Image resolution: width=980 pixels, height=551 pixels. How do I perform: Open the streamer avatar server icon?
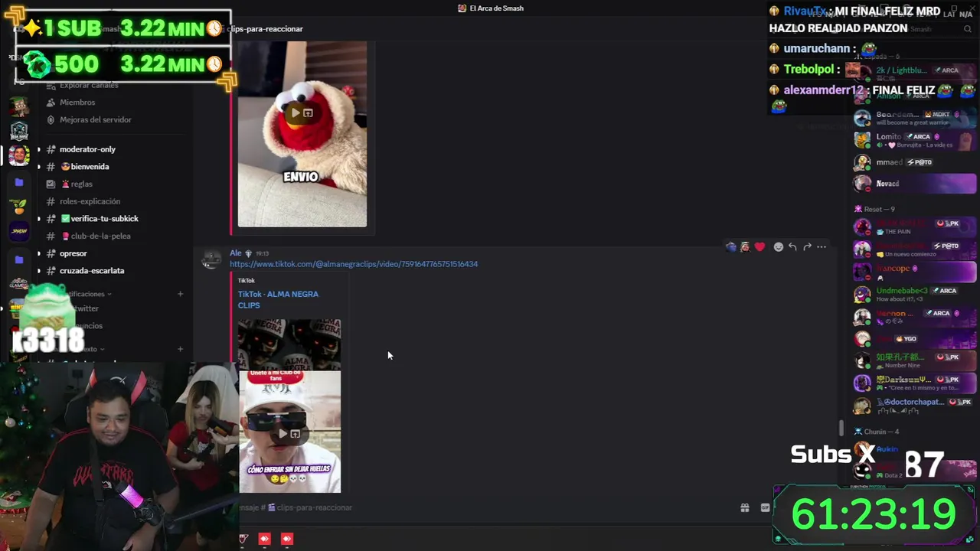tap(19, 155)
